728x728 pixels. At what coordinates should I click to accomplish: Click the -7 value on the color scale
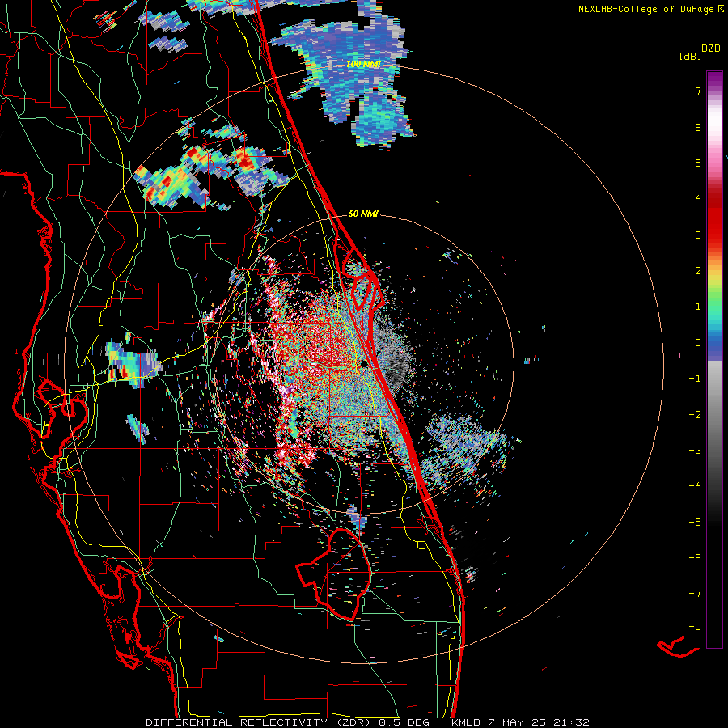click(x=695, y=594)
